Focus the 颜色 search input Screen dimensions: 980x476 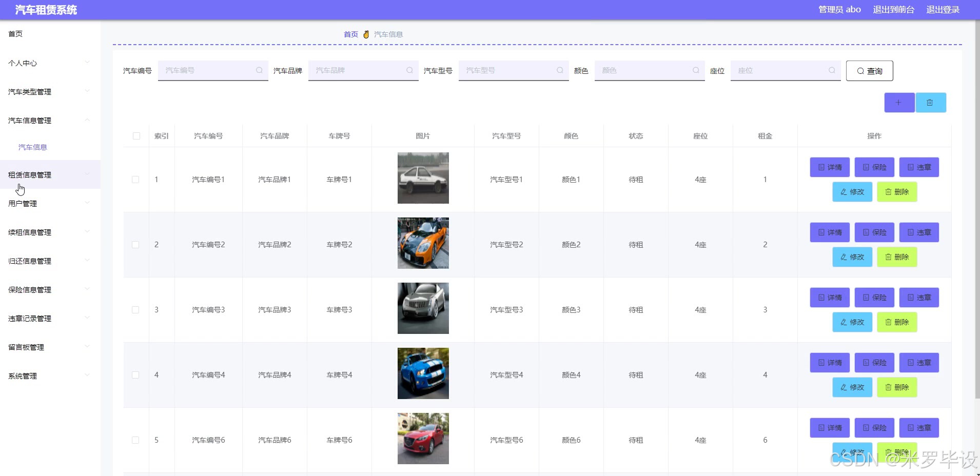point(650,71)
